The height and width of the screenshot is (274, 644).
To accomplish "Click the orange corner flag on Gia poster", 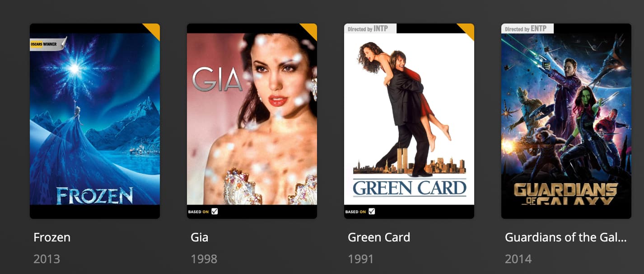I will click(x=311, y=29).
